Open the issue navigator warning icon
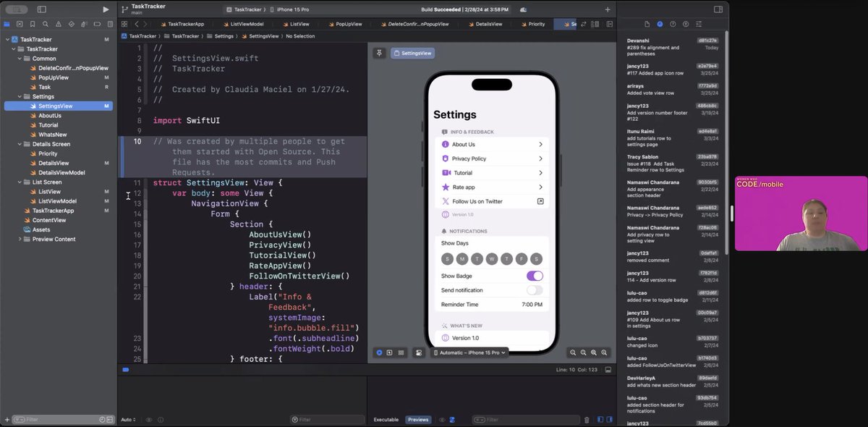Screen dimensions: 868x427 pos(60,24)
